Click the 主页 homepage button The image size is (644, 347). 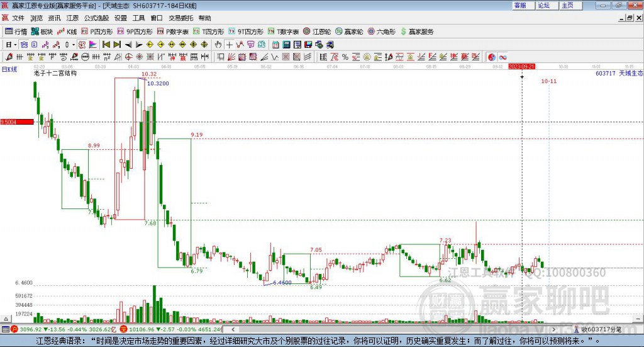coord(571,5)
